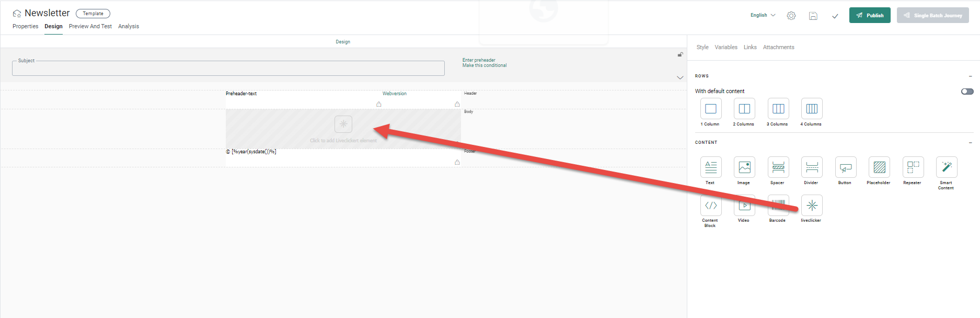This screenshot has height=318, width=980.
Task: Select the Smart Content wand icon
Action: tap(946, 167)
